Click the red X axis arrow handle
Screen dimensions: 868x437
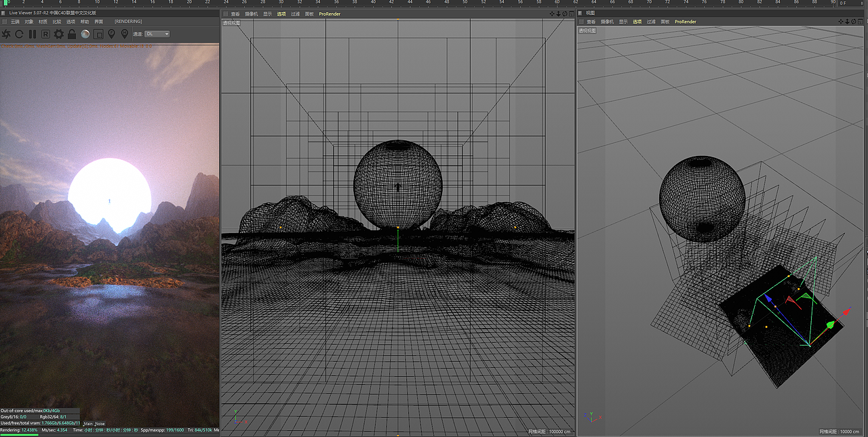pos(846,312)
